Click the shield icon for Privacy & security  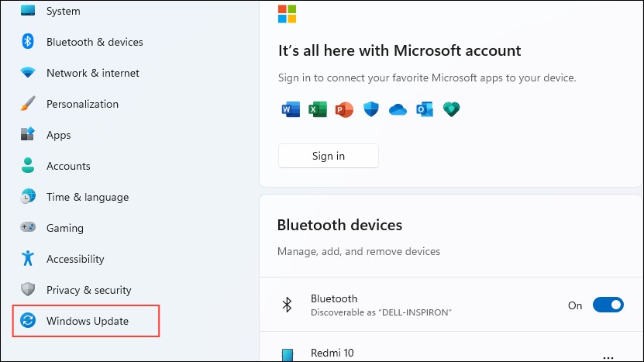click(28, 289)
